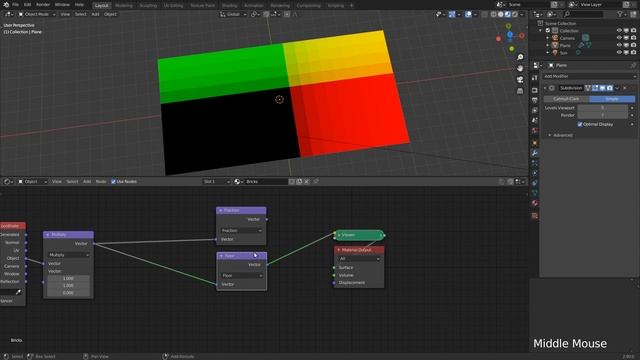Select material preview shading
This screenshot has height=360, width=640.
click(x=508, y=14)
